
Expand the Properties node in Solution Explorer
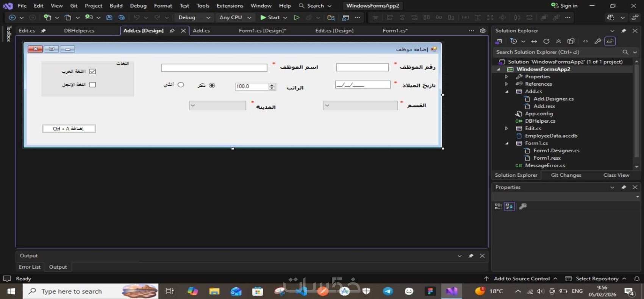click(506, 76)
